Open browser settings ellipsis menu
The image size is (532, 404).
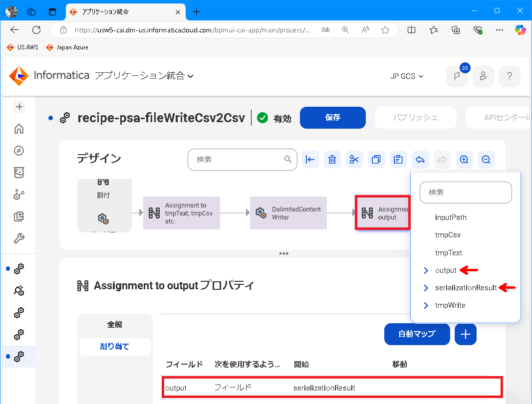pyautogui.click(x=500, y=30)
